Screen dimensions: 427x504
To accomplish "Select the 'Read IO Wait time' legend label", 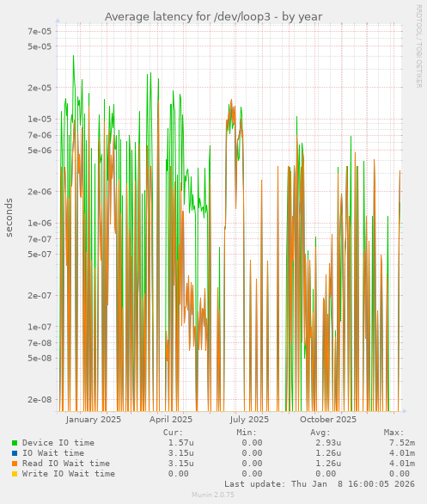I will click(x=66, y=464).
